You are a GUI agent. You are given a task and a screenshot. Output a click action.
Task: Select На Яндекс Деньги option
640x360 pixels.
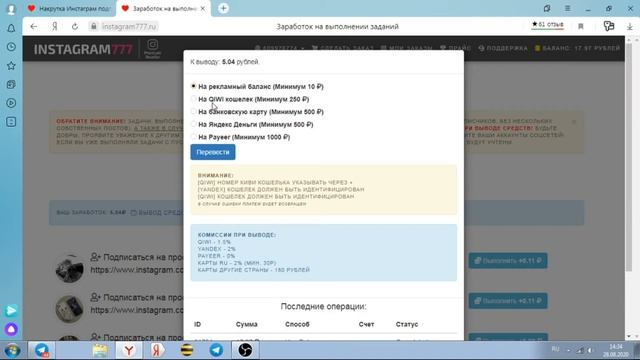[193, 124]
